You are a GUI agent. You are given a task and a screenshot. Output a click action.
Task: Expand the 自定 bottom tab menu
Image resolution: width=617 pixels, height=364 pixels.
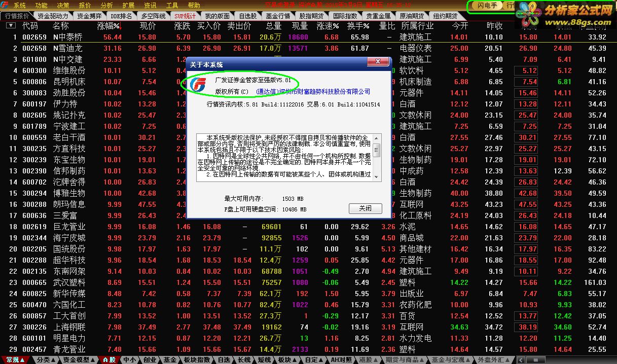pyautogui.click(x=314, y=359)
